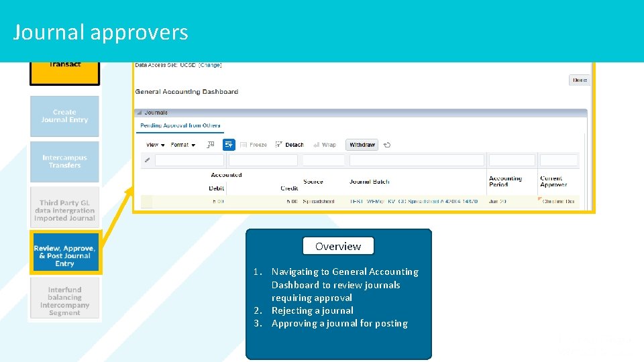The height and width of the screenshot is (362, 644).
Task: Click the Review, Approve, & Post Journal Entry box
Action: 65,253
